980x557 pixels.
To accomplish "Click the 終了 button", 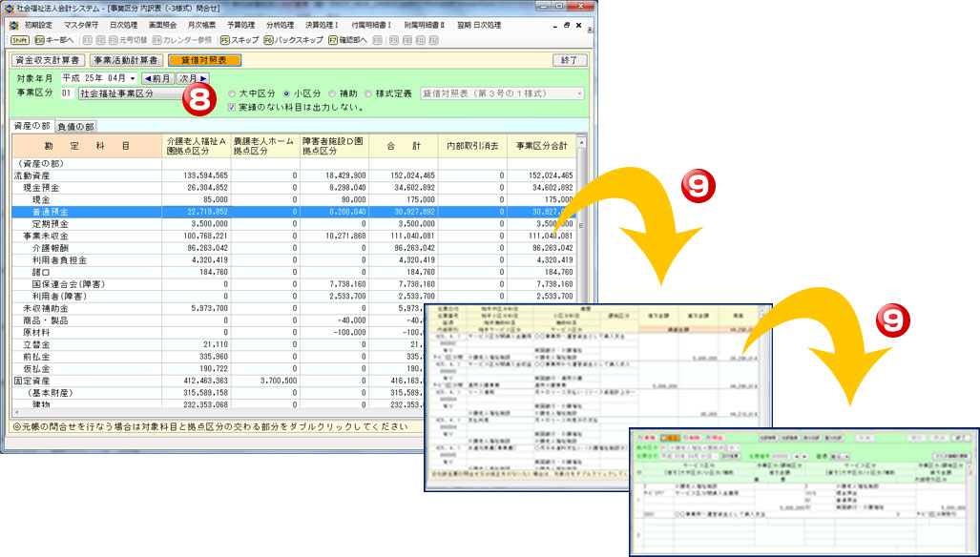I will 568,60.
